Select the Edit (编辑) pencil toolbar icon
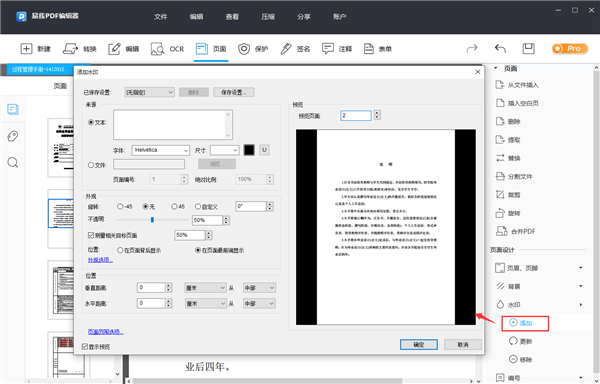Screen dimensions: 600x384 point(114,49)
